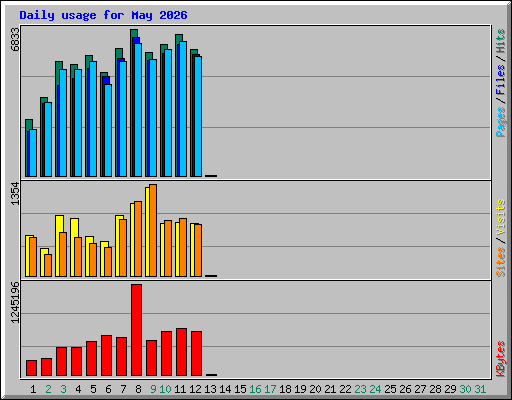Click day 26 on the axis
This screenshot has width=512, height=400.
(405, 389)
